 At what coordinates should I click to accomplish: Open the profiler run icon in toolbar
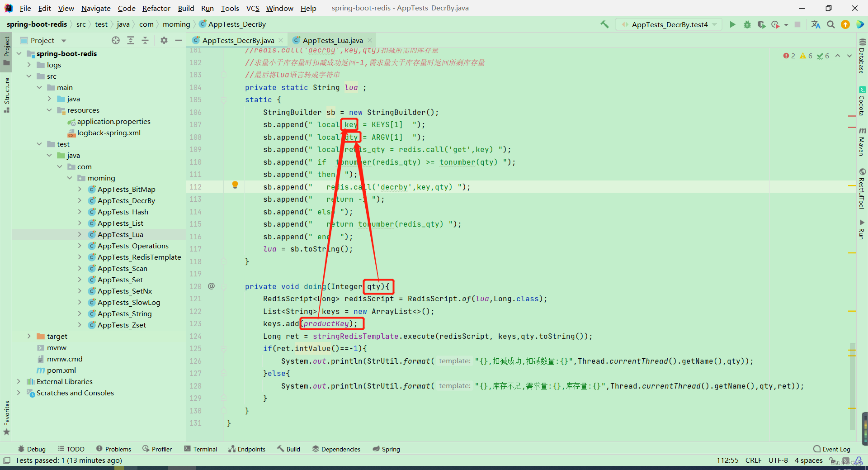776,24
